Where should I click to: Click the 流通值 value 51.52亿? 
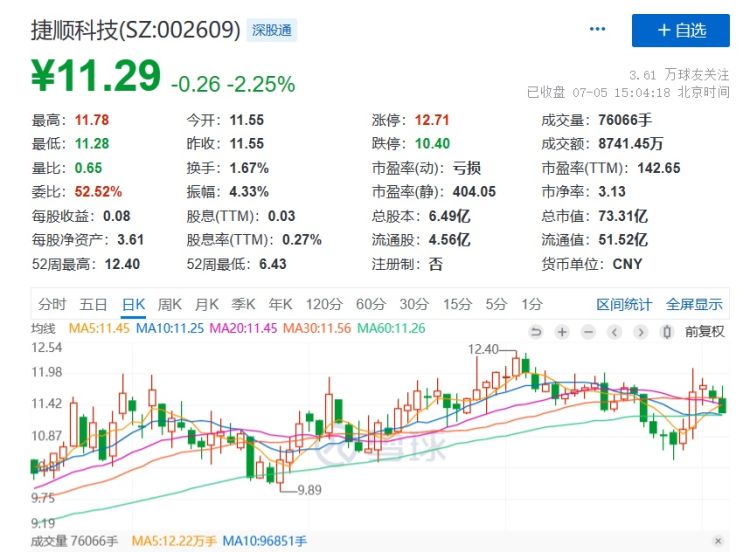click(623, 240)
